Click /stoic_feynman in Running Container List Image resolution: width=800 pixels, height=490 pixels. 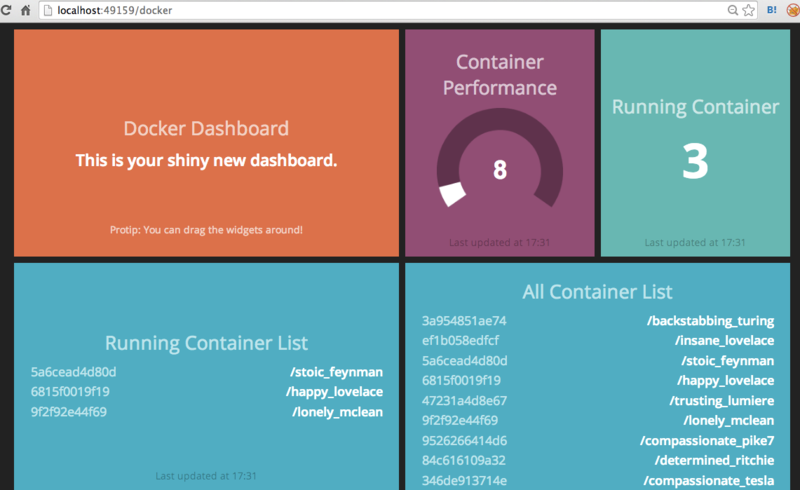click(337, 372)
